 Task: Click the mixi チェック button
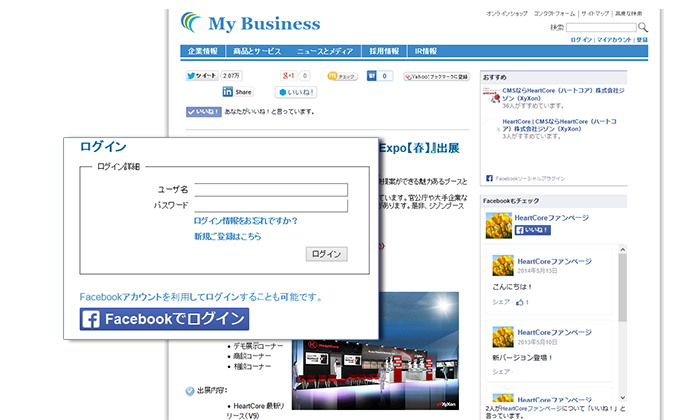pyautogui.click(x=342, y=76)
